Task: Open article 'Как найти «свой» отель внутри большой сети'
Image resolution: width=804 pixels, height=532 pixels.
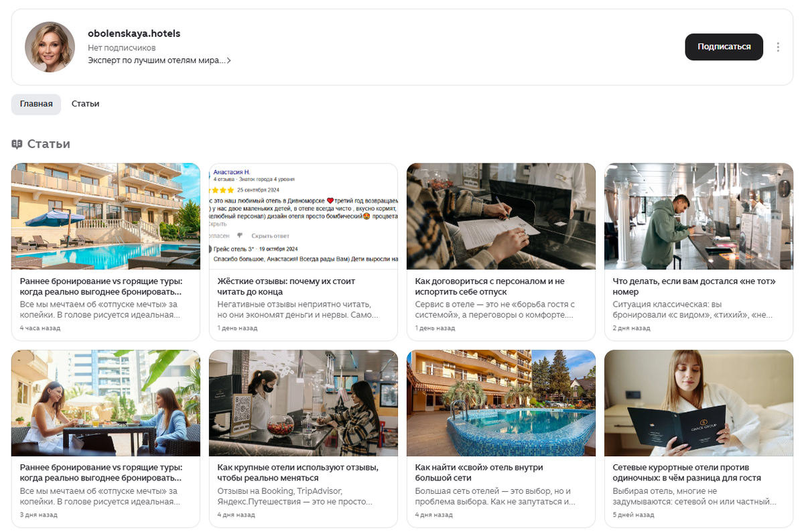Action: pos(479,473)
